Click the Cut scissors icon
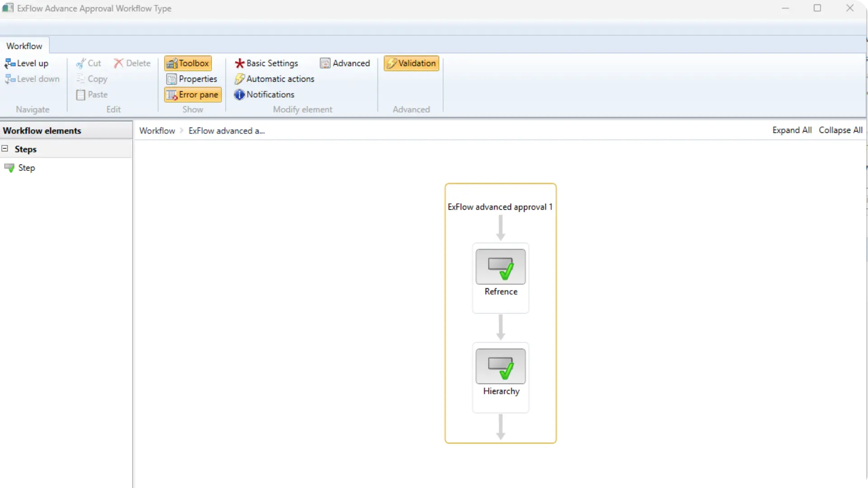 click(81, 64)
